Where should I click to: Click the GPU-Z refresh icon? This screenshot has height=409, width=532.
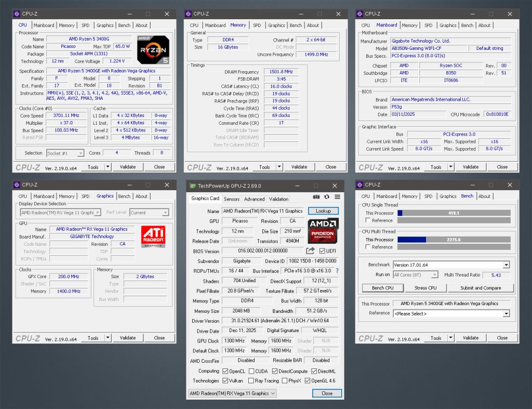(327, 197)
